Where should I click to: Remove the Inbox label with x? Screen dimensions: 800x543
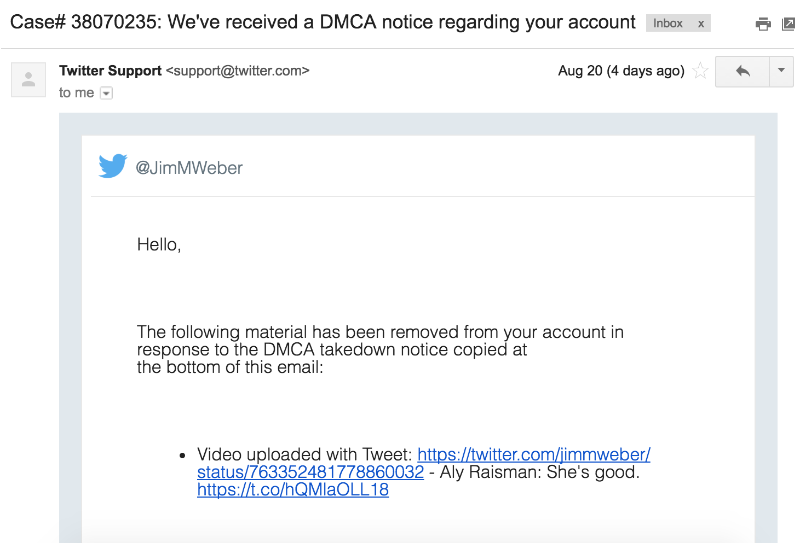coord(700,23)
